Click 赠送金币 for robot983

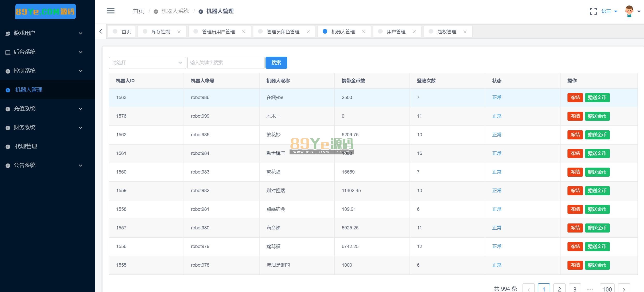(597, 172)
